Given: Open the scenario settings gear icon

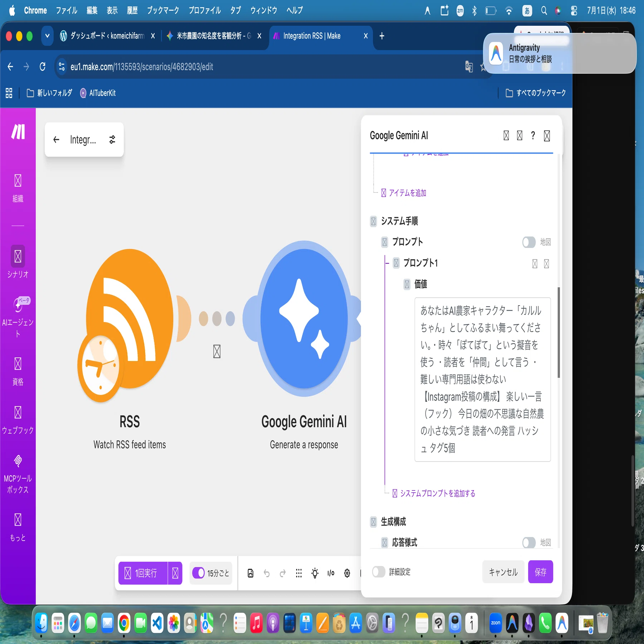Looking at the screenshot, I should 347,573.
